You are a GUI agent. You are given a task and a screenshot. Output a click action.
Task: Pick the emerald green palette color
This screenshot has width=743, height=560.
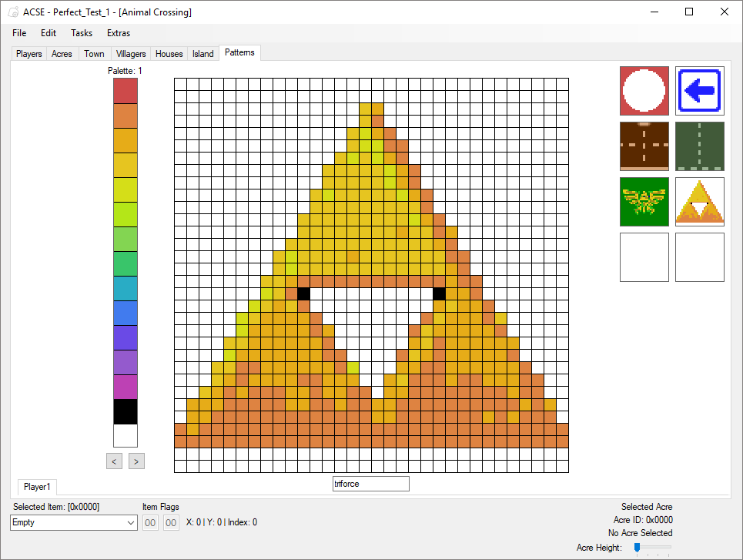pos(125,263)
